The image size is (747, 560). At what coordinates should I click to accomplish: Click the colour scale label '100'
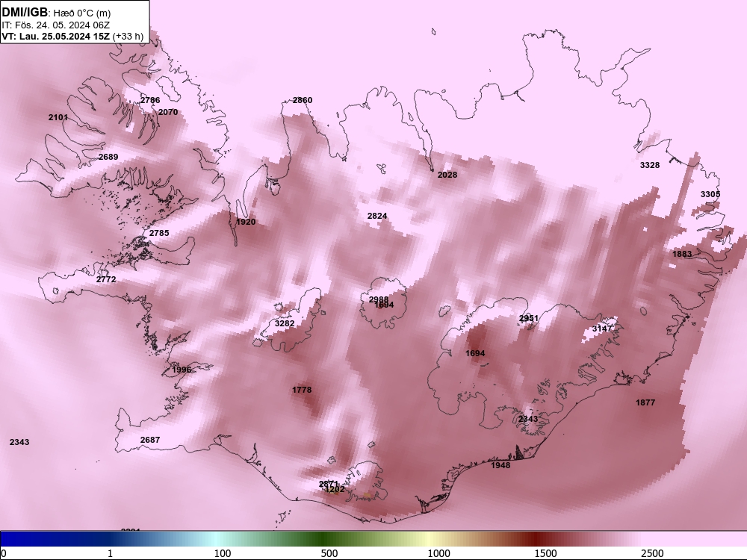tap(223, 553)
